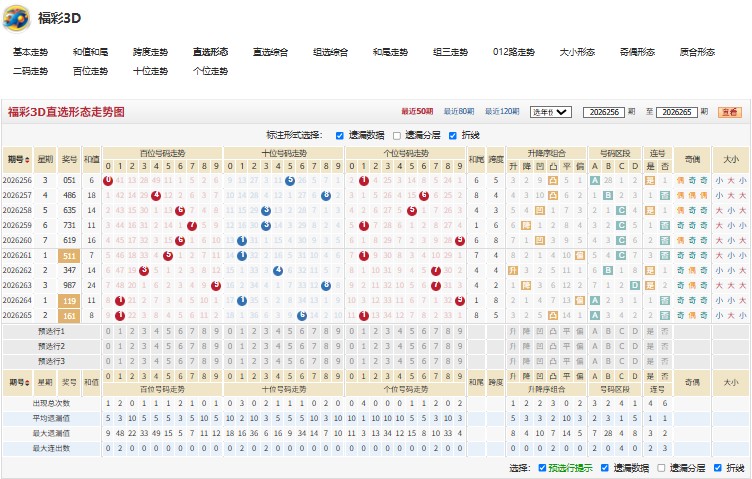
Task: Click blue tens ball 6 in row 2026265
Action: tap(302, 315)
